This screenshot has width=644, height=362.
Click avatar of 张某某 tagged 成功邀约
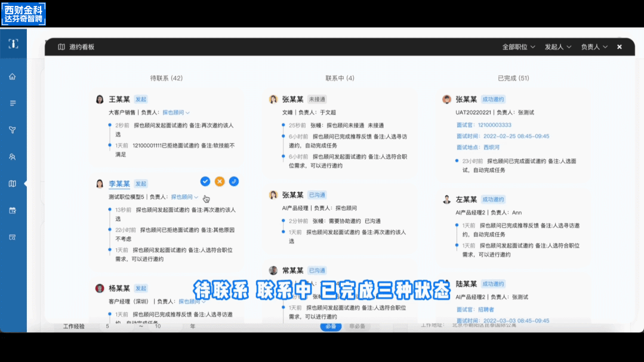click(447, 100)
